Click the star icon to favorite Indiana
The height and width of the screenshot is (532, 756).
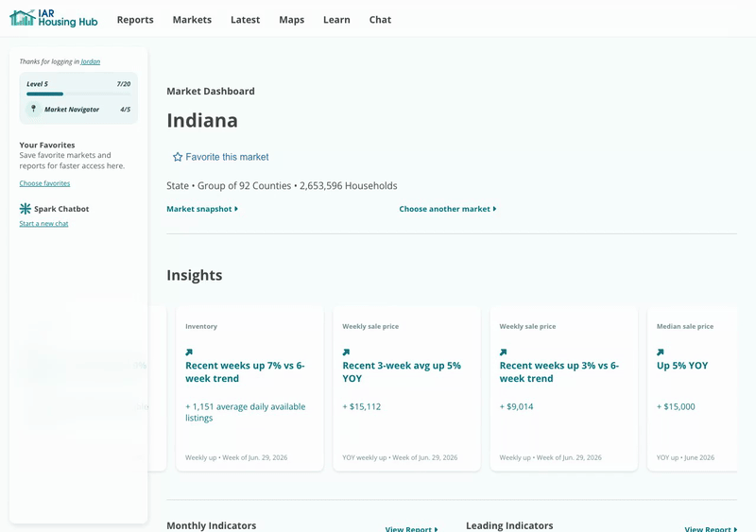coord(178,157)
